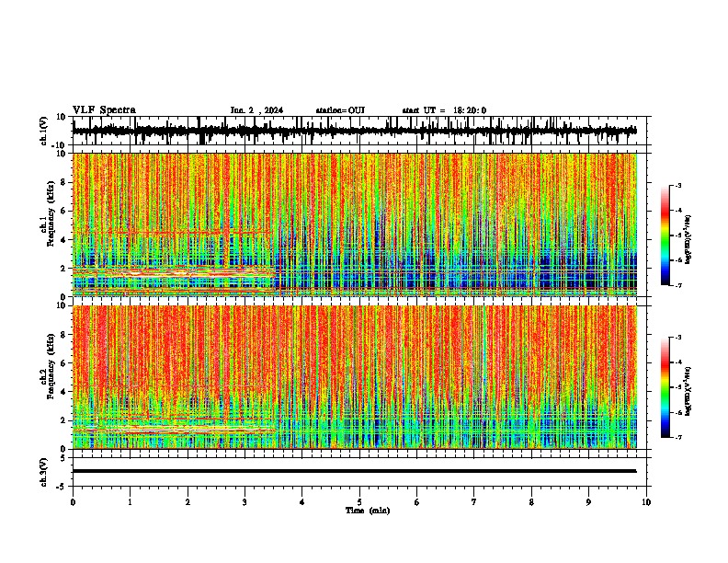
Task: Click the 2 tick on the time axis
Action: (188, 502)
